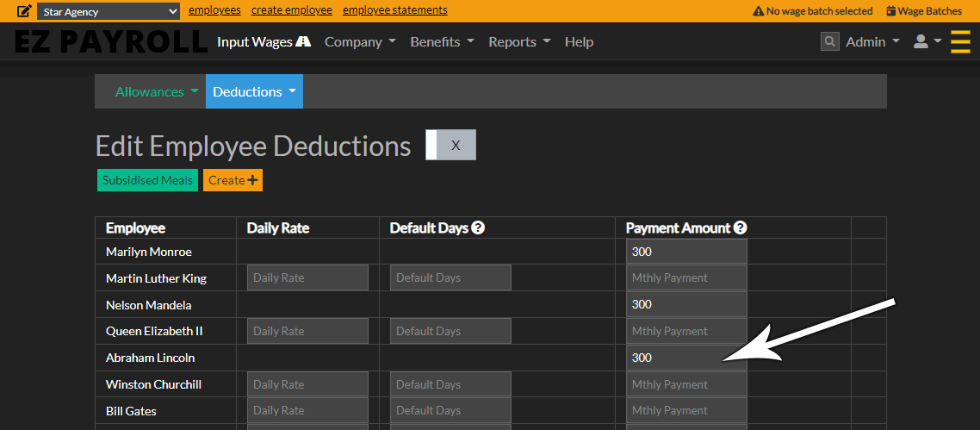Click Abraham Lincoln's Payment Amount field

685,358
